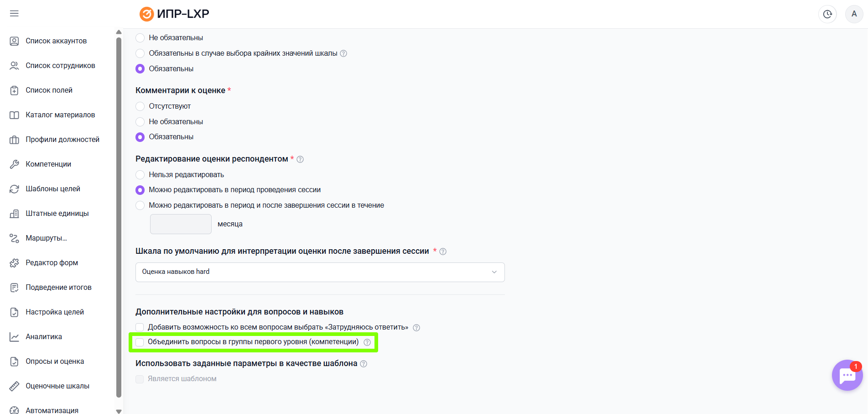Open the support chat widget

(x=847, y=376)
